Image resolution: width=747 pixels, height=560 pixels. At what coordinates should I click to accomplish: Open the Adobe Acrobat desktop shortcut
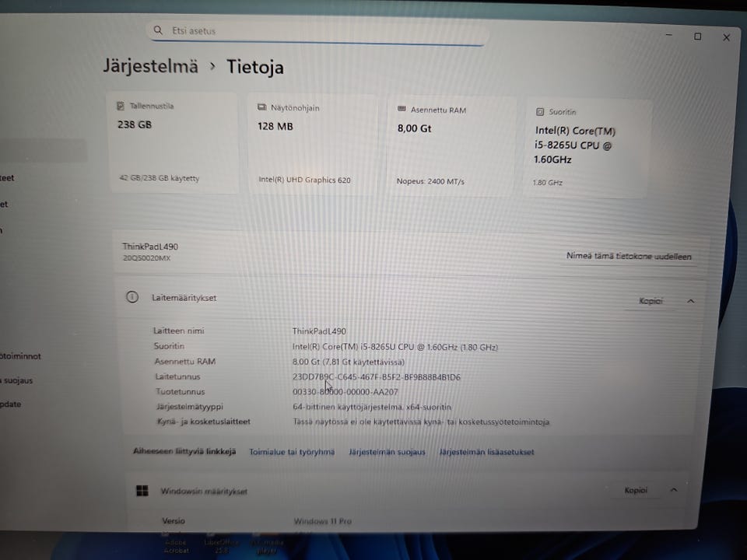pos(177,544)
